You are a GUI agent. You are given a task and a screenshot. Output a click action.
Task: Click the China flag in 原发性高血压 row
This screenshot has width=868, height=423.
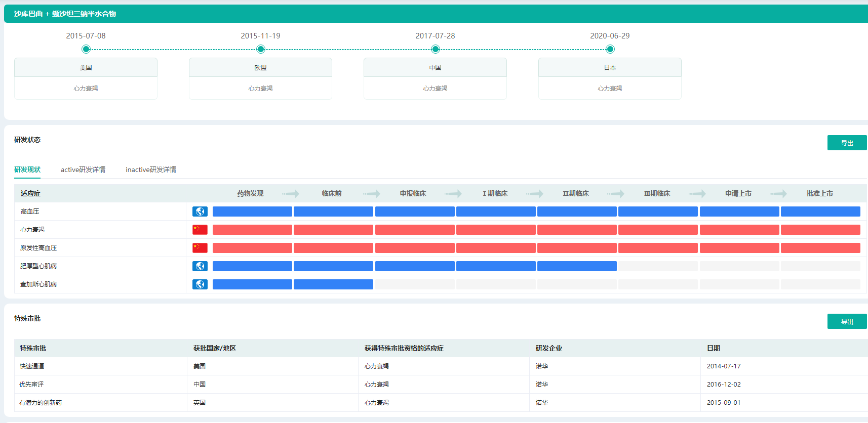[x=200, y=248]
